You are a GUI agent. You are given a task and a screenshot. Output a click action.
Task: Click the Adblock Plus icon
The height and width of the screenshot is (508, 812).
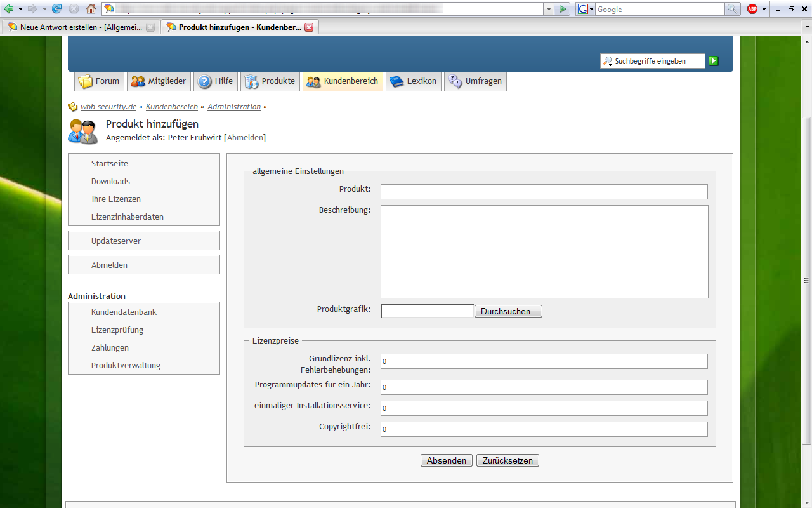point(752,9)
